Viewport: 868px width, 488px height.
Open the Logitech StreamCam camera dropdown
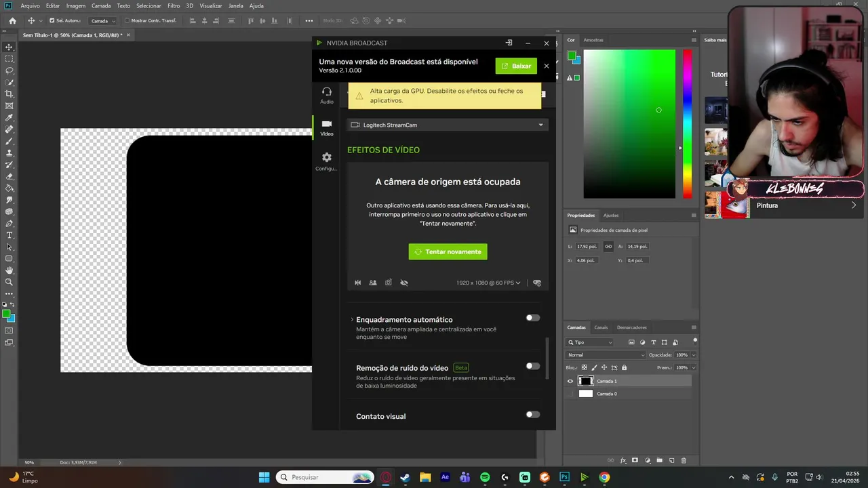(x=448, y=125)
